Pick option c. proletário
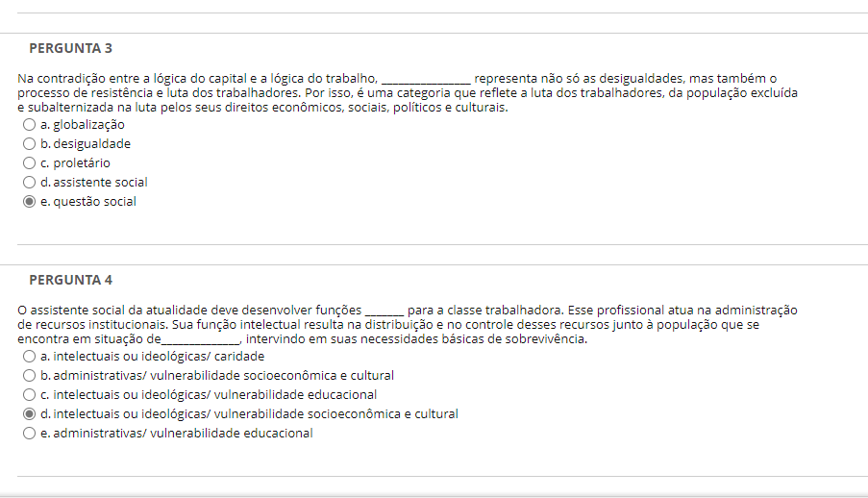Screen dimensions: 868x498 coord(30,163)
